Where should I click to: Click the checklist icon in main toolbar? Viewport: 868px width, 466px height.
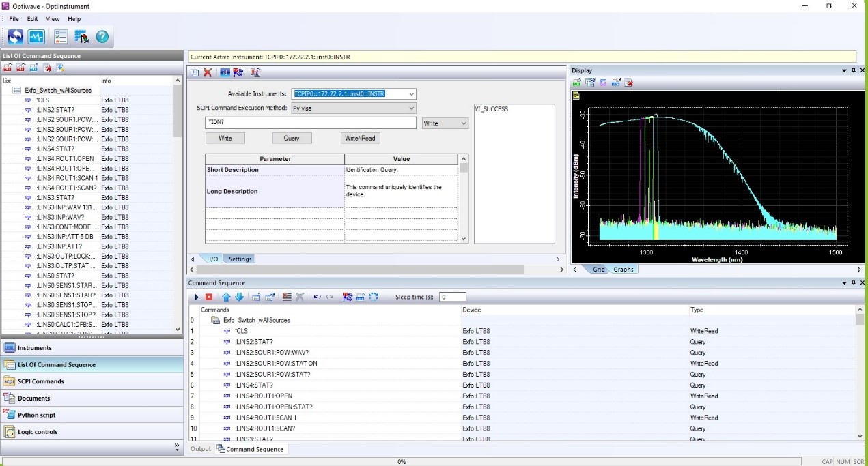(x=61, y=37)
